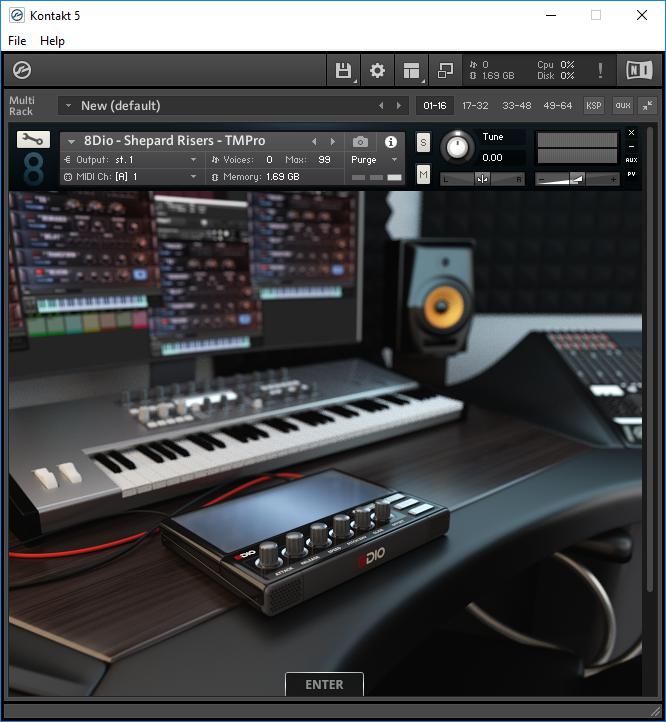Show instrument info with the i icon
666x722 pixels.
point(391,142)
